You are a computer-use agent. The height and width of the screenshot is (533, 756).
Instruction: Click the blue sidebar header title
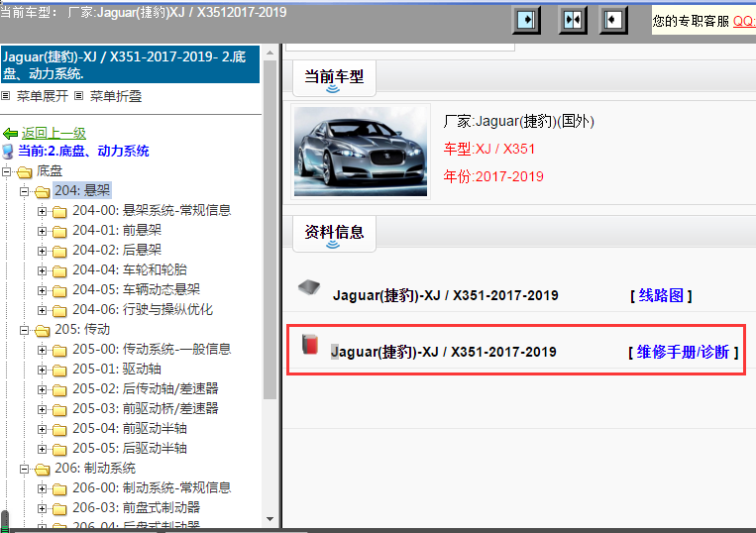pyautogui.click(x=130, y=64)
